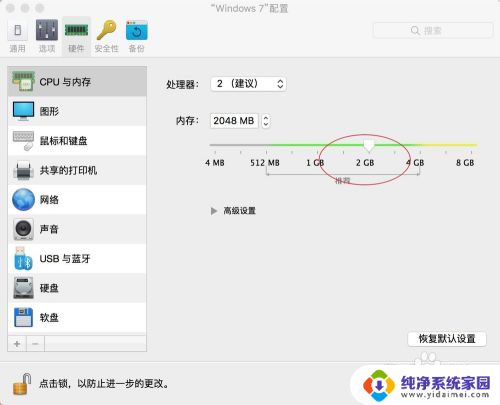Click the lock icon to prevent changes
Viewport: 500px width, 405px height.
tap(22, 384)
